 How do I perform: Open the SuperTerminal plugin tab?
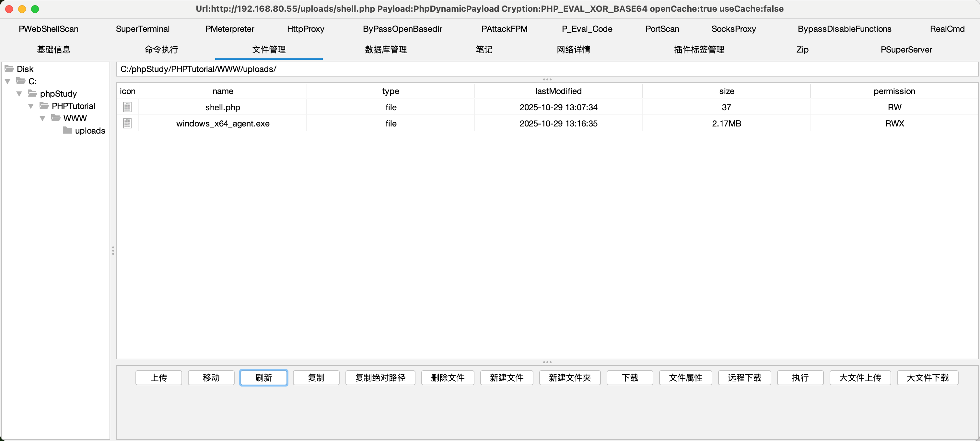[143, 29]
